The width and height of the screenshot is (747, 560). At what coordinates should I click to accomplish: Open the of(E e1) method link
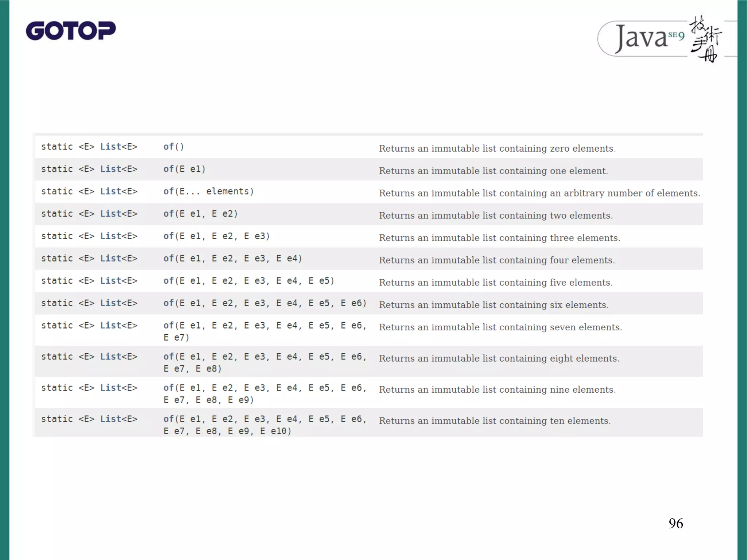pyautogui.click(x=169, y=169)
